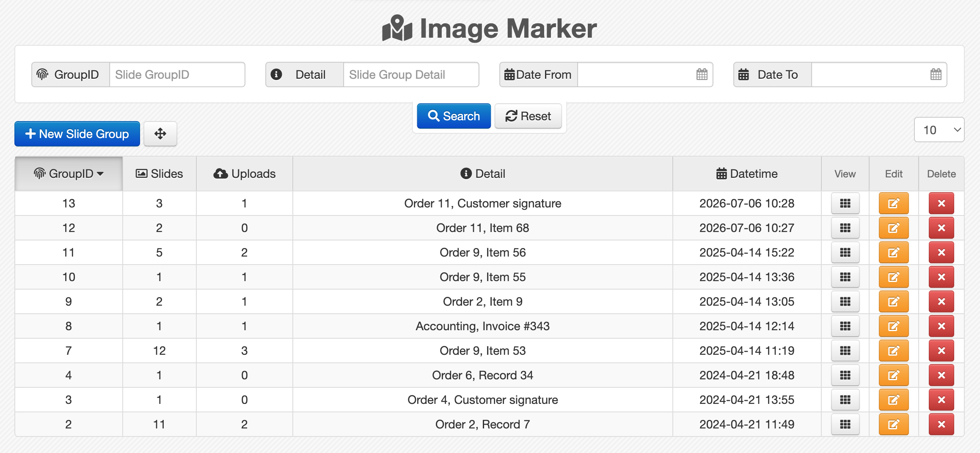Sort table by the Slides column header
This screenshot has height=453, width=980.
(159, 174)
